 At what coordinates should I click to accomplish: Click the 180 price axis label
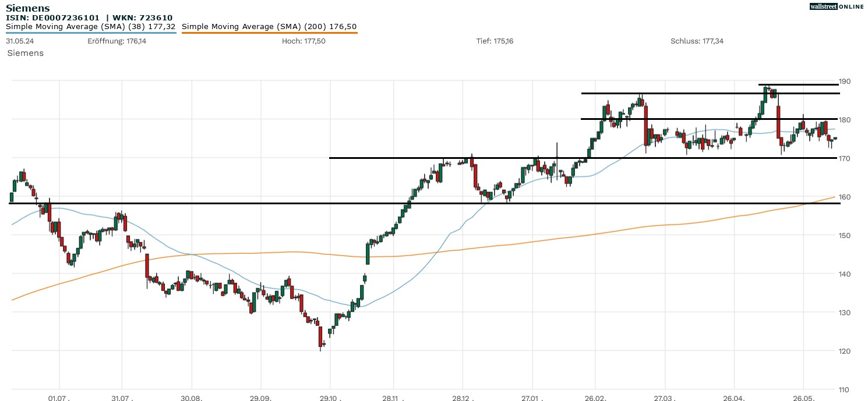click(x=845, y=120)
